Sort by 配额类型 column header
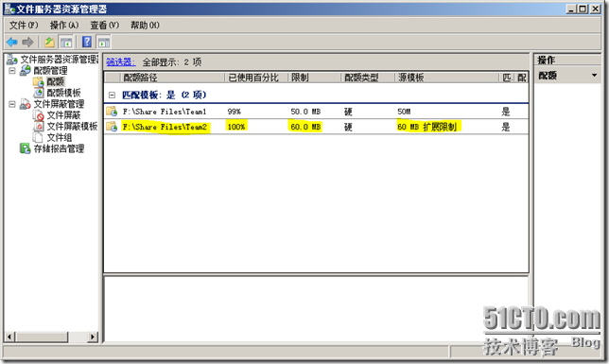 (368, 78)
